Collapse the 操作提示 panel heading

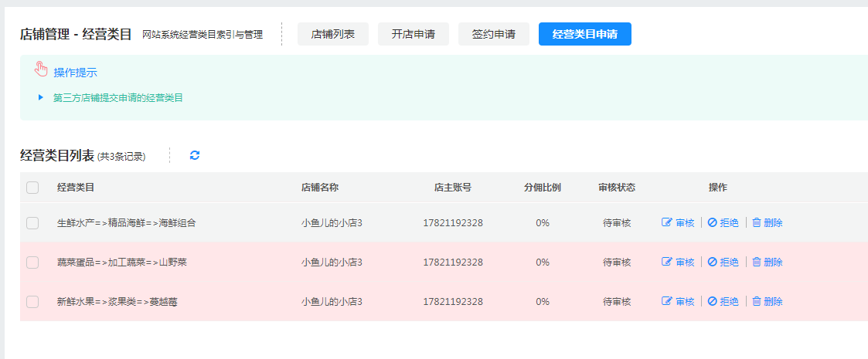(75, 73)
